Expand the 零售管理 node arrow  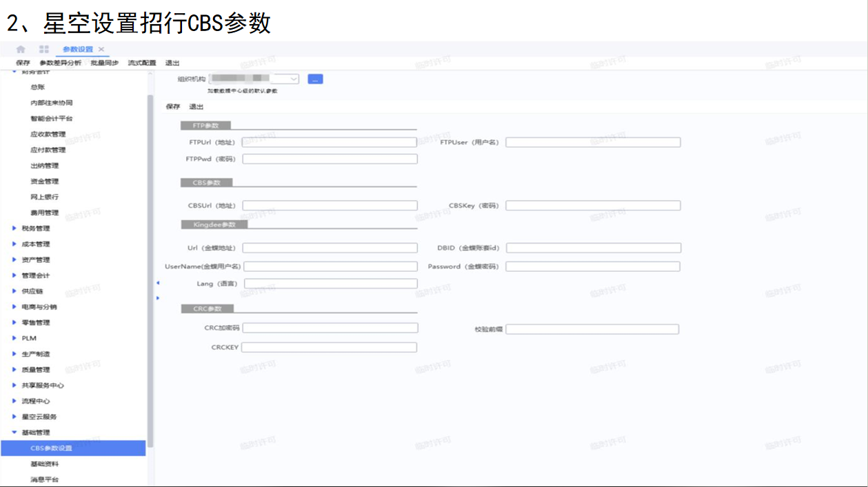(14, 322)
